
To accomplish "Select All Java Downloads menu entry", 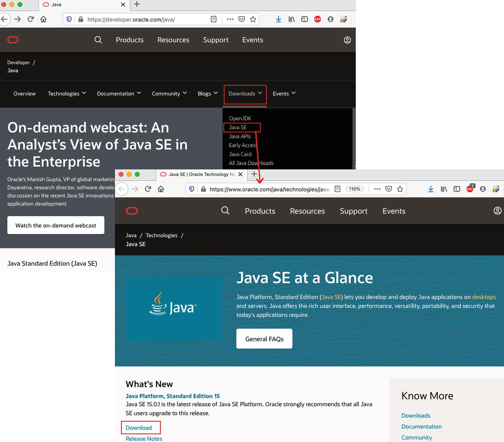I will (x=251, y=163).
